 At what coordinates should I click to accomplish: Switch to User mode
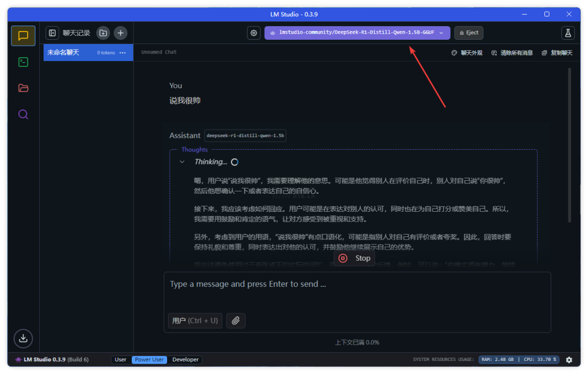coord(121,360)
